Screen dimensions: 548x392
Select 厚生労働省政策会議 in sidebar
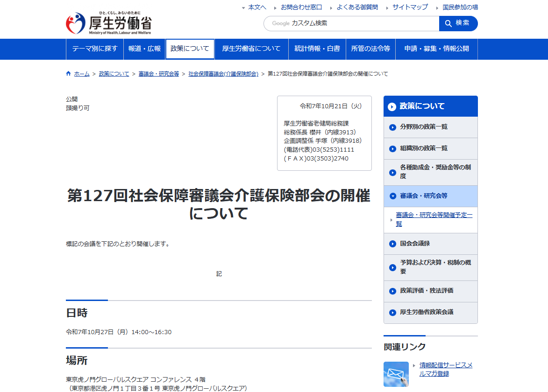click(427, 312)
